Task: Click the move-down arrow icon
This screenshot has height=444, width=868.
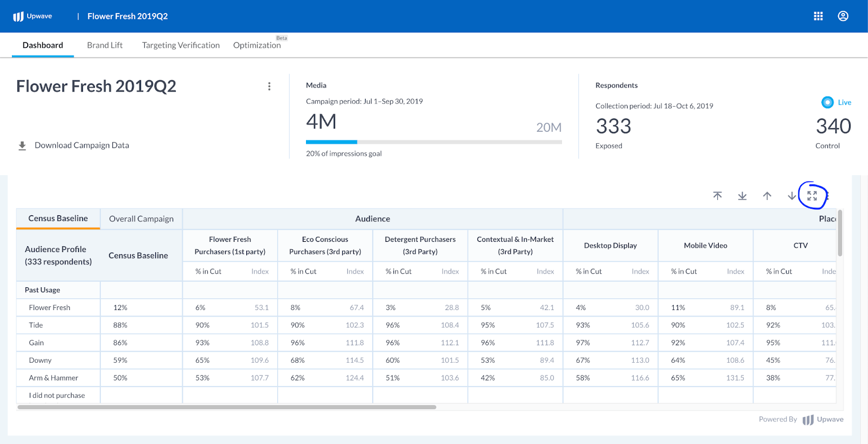Action: (x=792, y=196)
